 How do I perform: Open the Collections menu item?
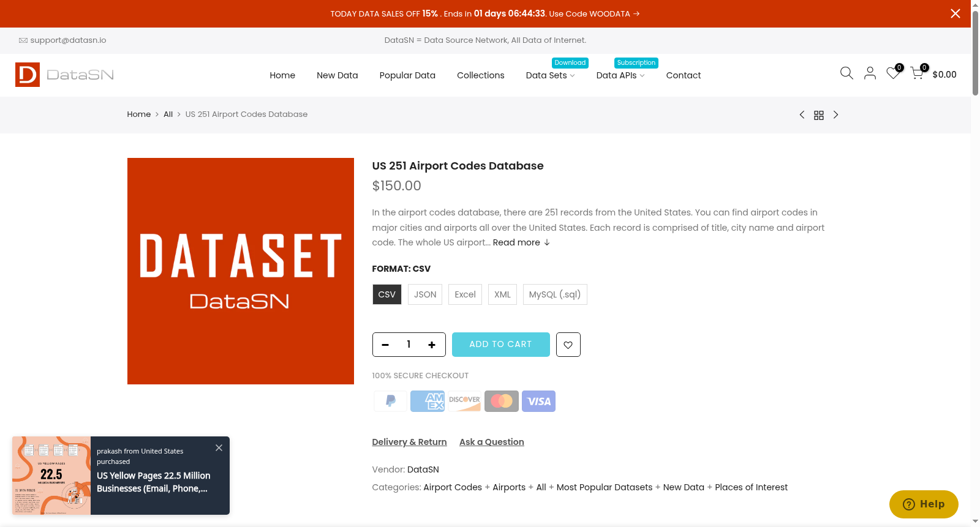pos(481,75)
